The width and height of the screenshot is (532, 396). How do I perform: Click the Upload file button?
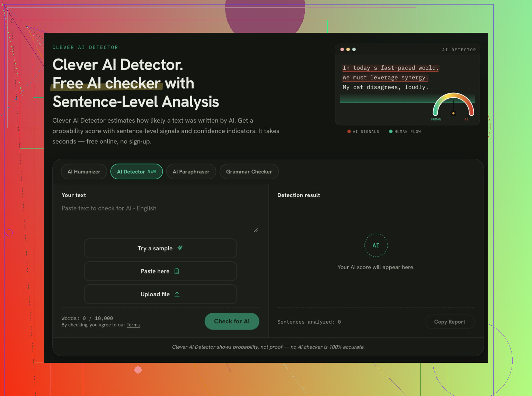point(160,294)
